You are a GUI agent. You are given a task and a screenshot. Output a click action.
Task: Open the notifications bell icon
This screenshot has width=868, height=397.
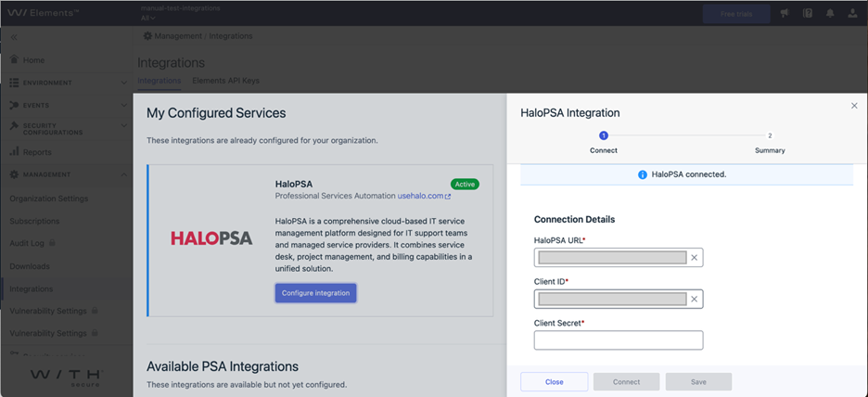[830, 14]
